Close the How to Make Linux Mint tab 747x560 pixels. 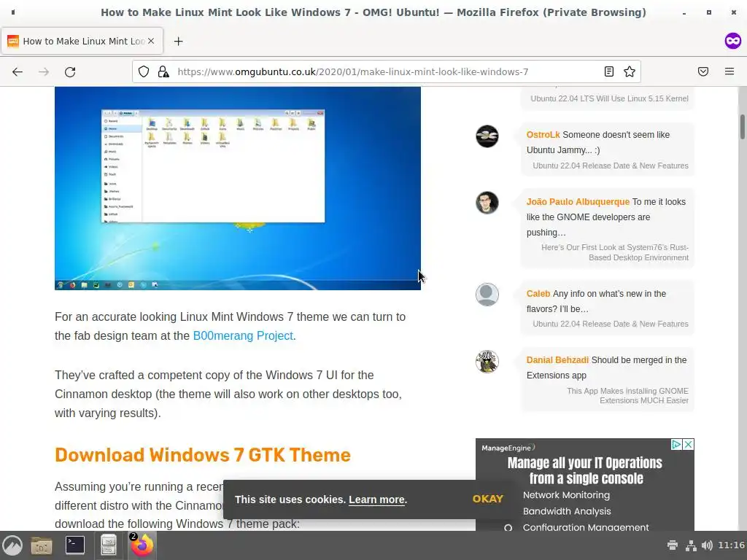click(151, 41)
